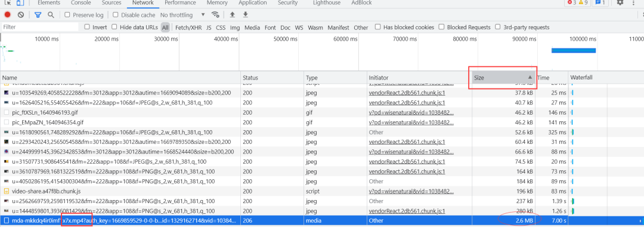Open vendorReact initiator link in 37.8 kB row
Screen dimensions: 644x227
click(x=407, y=93)
